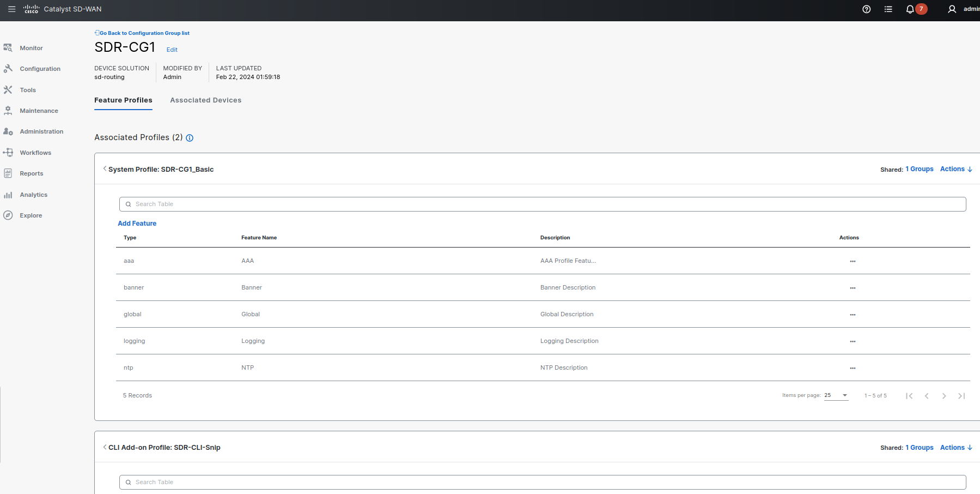Collapse the System Profile SDR-CG1_Basic section
The height and width of the screenshot is (494, 980).
pos(105,169)
